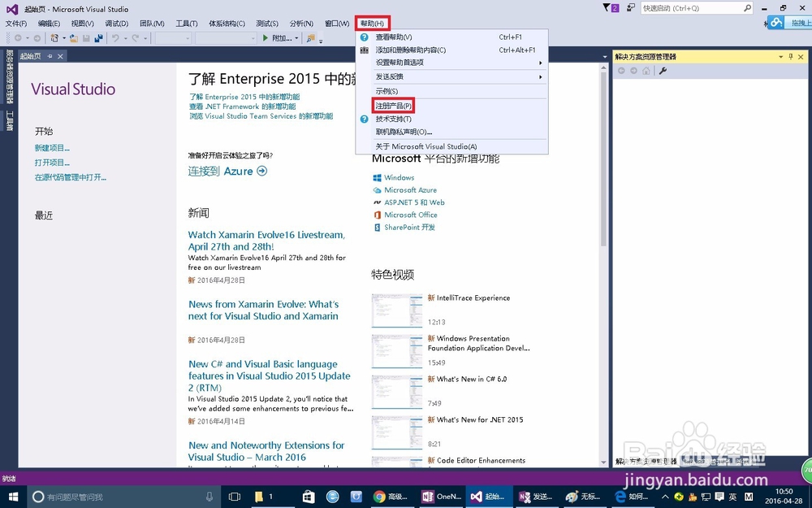Click the Quick Launch search field
Image resolution: width=812 pixels, height=508 pixels.
pyautogui.click(x=696, y=8)
